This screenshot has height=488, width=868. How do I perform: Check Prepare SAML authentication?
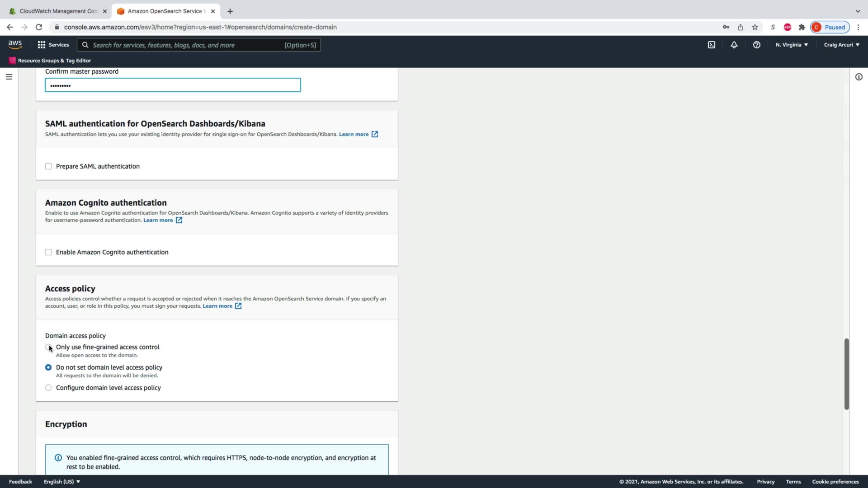pos(48,166)
